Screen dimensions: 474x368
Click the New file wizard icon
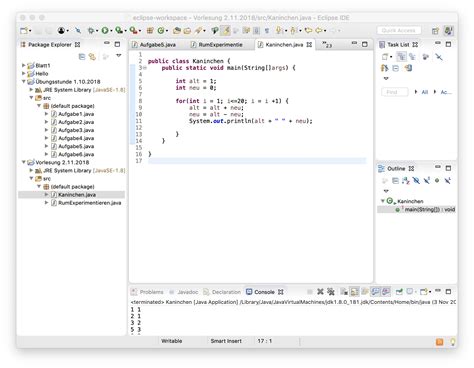click(x=24, y=31)
